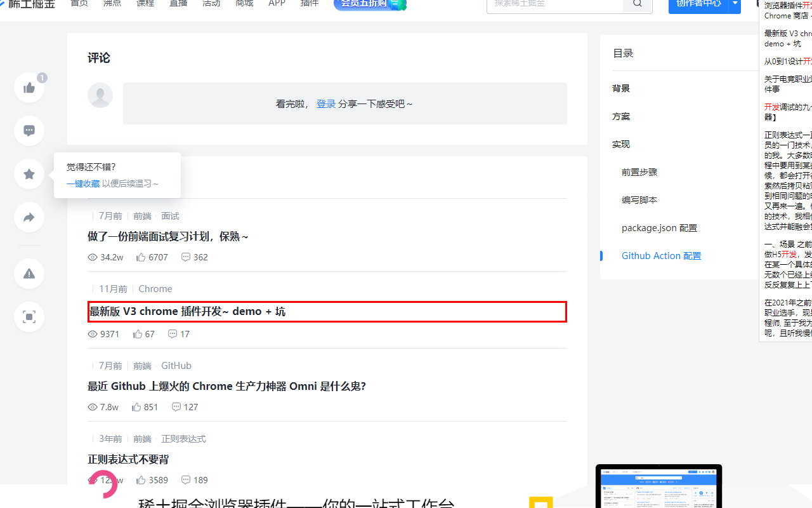The width and height of the screenshot is (812, 508).
Task: Click like icon on 前端面试复习计划 article
Action: pyautogui.click(x=141, y=257)
